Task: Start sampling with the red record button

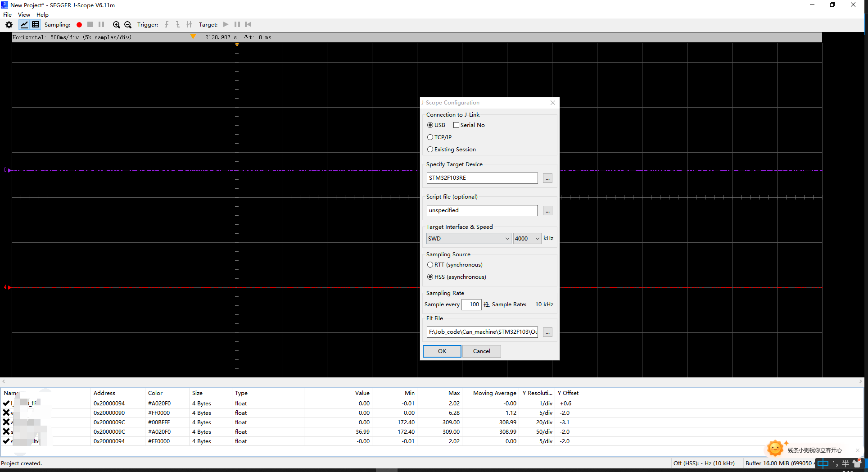Action: click(79, 25)
